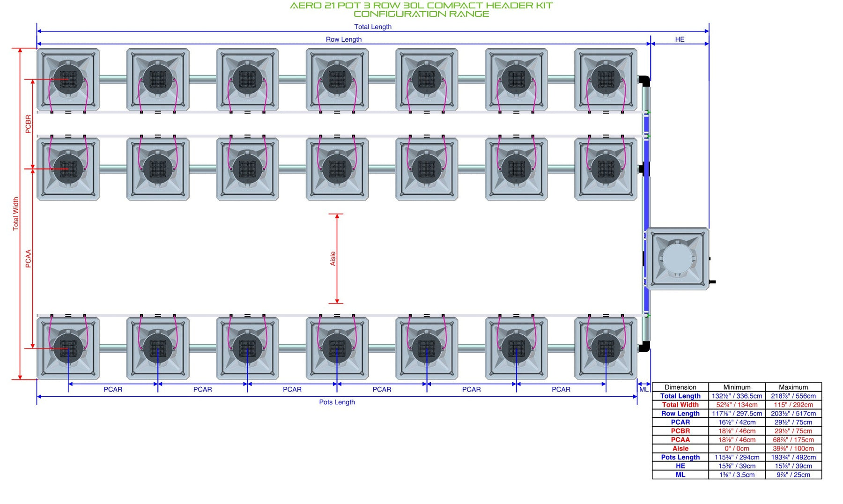Click the green title 'AERO 21 POT 3 ROW 30L COMPACT HEADER KIT'
The width and height of the screenshot is (843, 504).
pos(421,6)
